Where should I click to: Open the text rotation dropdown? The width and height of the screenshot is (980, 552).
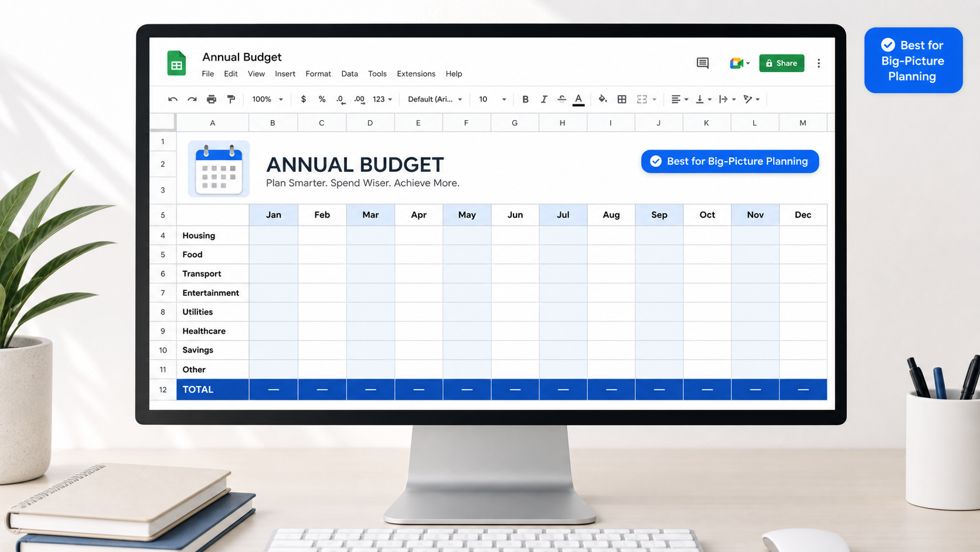pos(751,99)
